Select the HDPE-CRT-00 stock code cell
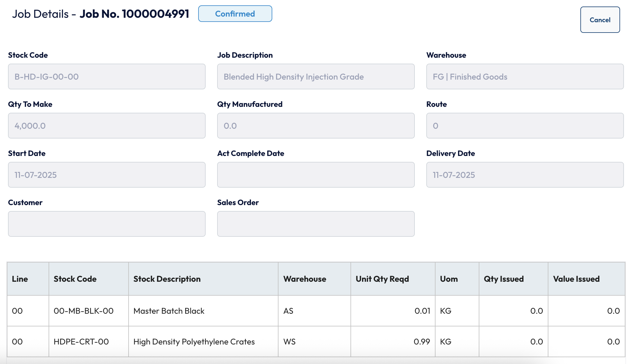 (89, 342)
